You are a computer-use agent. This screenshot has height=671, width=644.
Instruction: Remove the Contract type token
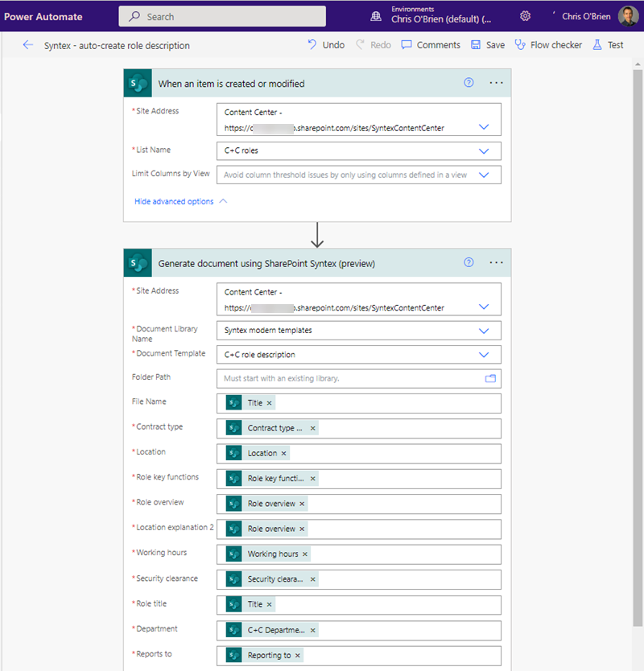point(313,428)
